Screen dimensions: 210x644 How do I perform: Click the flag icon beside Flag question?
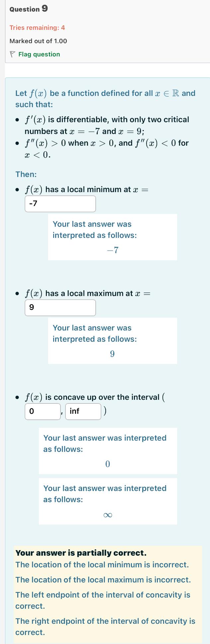tap(12, 54)
